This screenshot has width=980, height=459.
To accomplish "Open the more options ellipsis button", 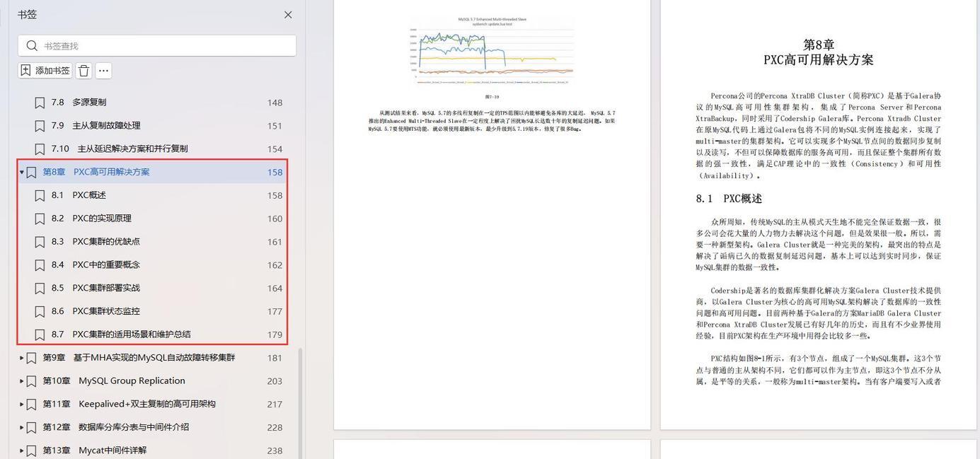I will (103, 71).
